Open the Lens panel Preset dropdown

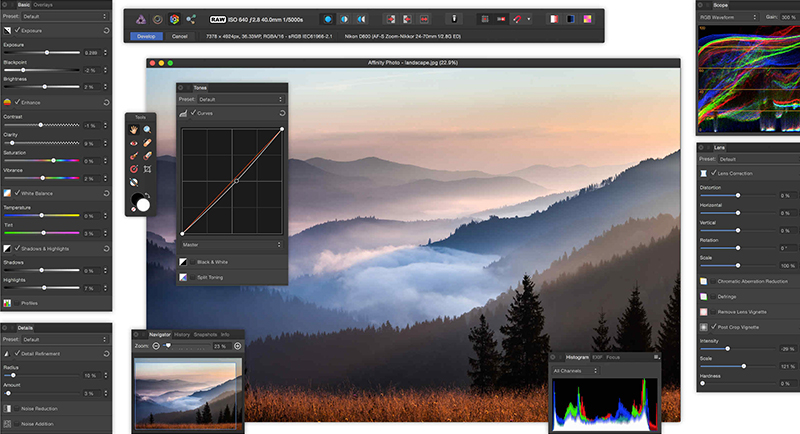click(x=759, y=159)
